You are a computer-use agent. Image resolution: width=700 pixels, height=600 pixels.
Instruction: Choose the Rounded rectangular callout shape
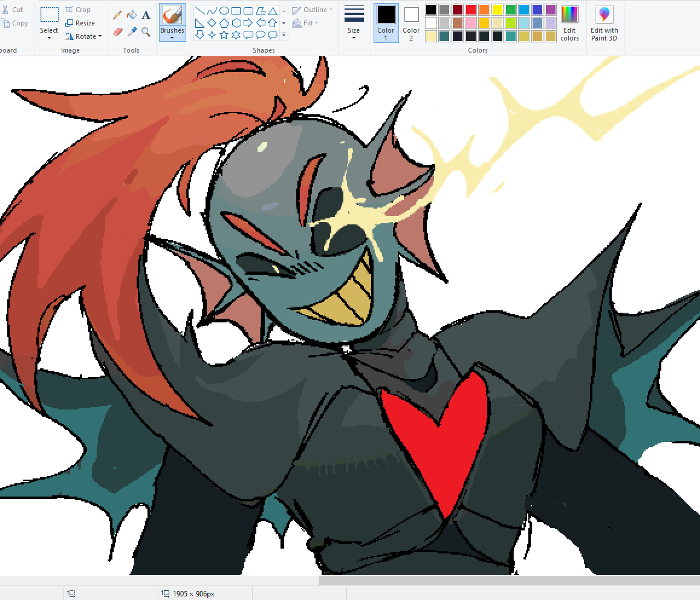pos(248,35)
